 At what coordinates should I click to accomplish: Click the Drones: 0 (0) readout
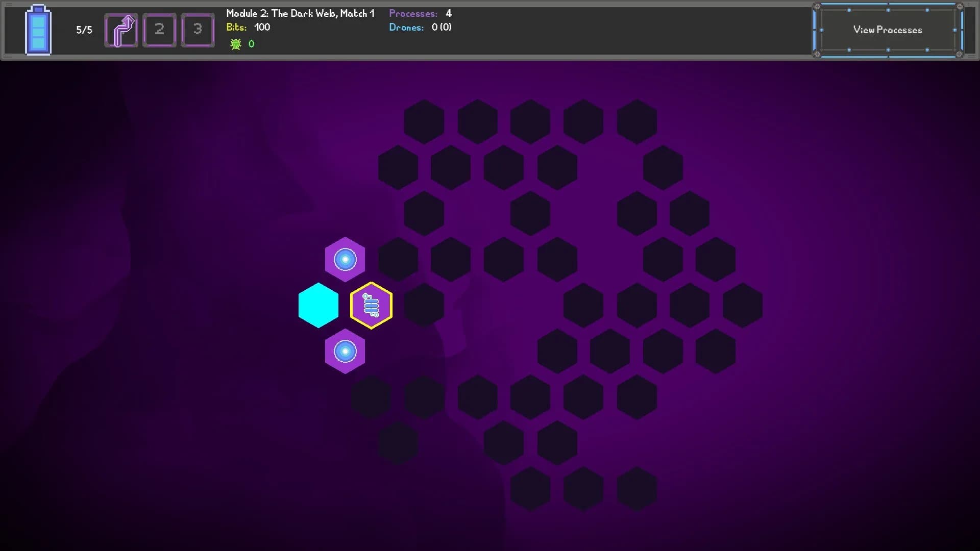coord(420,27)
